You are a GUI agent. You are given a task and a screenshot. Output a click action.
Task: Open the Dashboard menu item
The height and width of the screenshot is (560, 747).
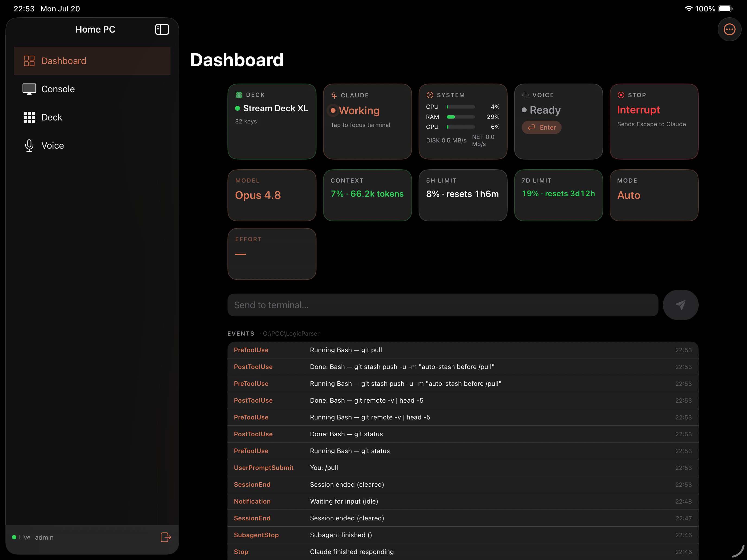(x=92, y=61)
